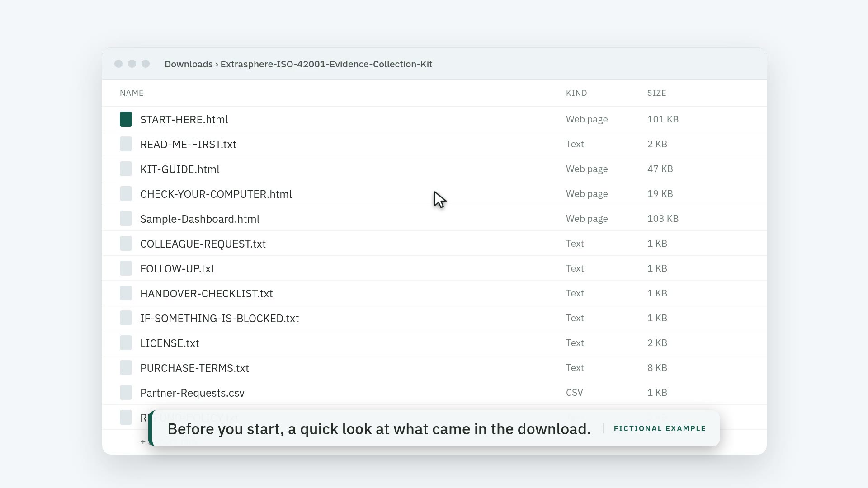Click the COLLEAGUE-REQUEST.txt file icon
The image size is (868, 488).
click(126, 244)
